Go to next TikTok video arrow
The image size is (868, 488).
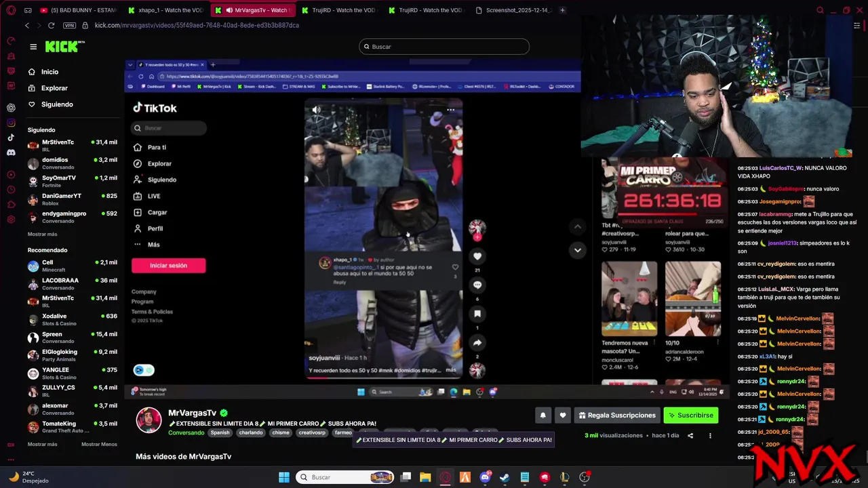tap(577, 249)
